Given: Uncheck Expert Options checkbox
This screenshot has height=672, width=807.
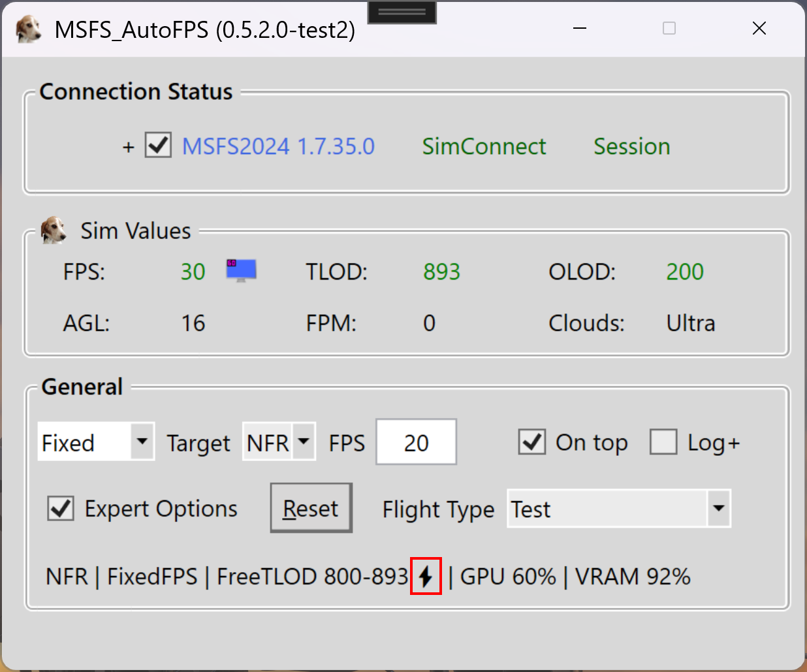Looking at the screenshot, I should (61, 508).
